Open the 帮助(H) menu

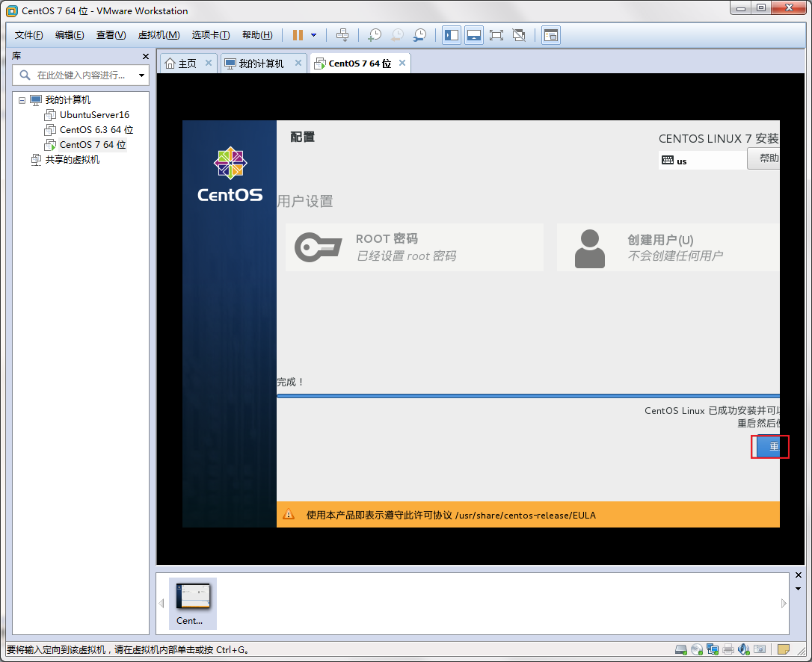(x=257, y=35)
